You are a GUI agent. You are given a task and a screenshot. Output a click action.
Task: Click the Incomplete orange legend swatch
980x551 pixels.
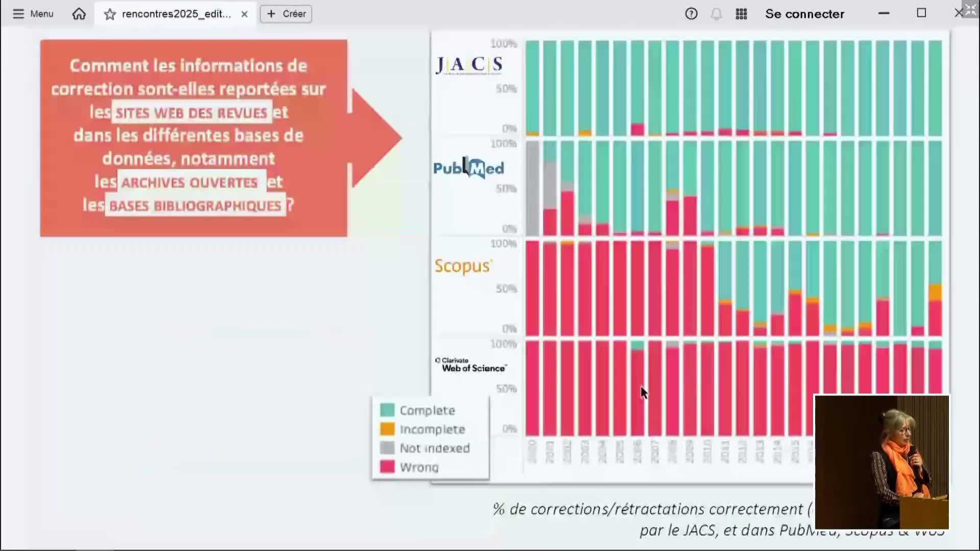387,429
